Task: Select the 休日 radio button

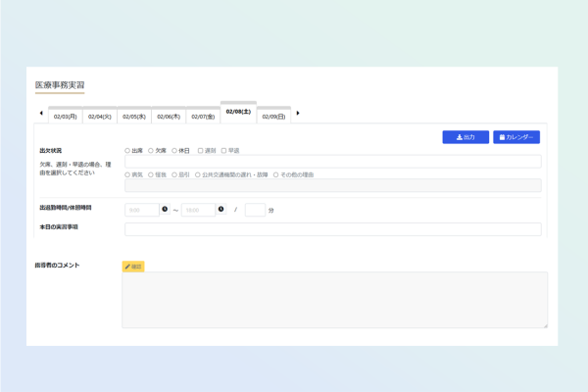Action: 174,151
